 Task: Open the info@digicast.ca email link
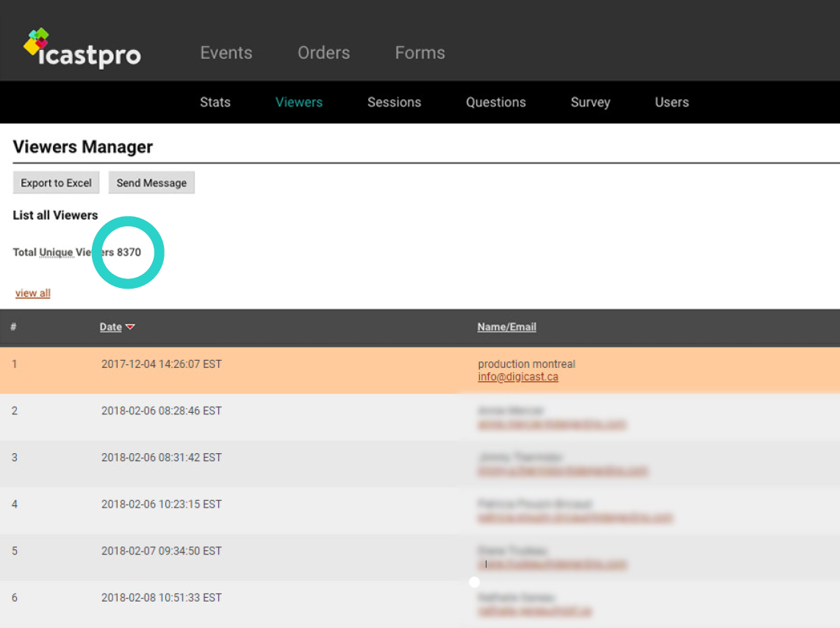tap(517, 377)
